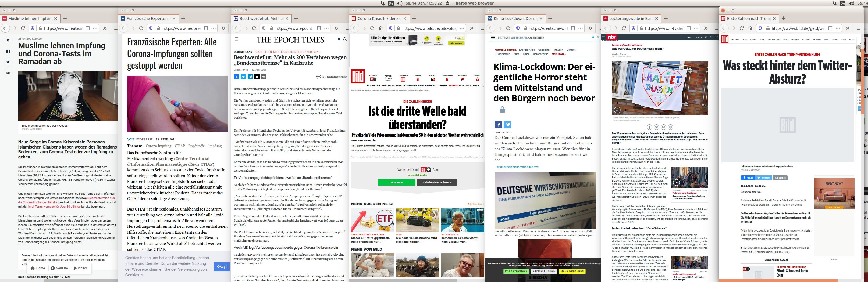Expand toolbar overflow chevron in heute.at window
This screenshot has width=868, height=282.
tap(105, 28)
